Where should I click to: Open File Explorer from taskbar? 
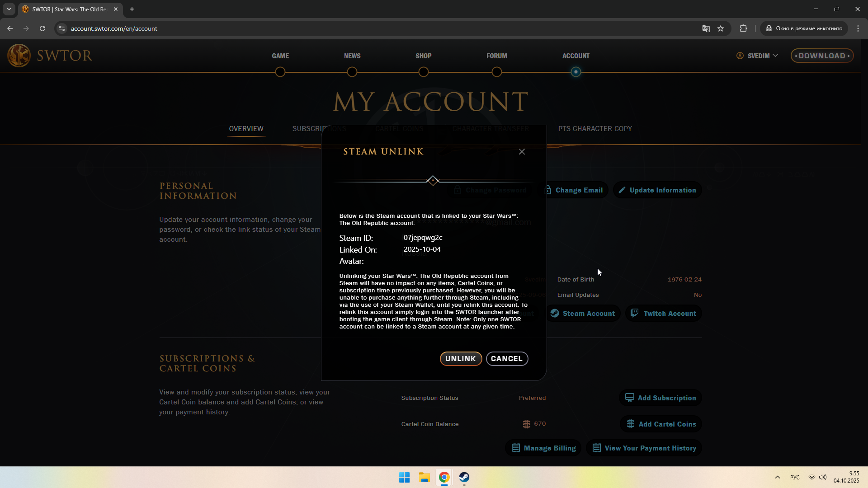tap(424, 478)
